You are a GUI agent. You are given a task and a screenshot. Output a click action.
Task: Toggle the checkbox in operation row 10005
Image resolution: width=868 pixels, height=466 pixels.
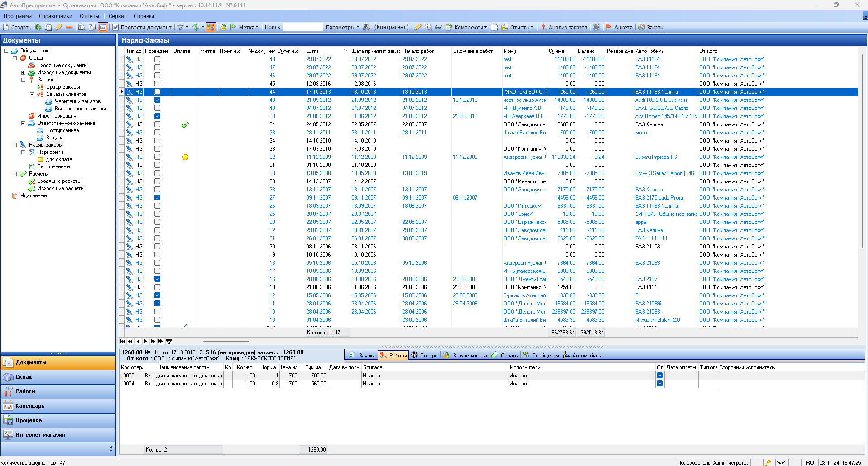click(660, 376)
